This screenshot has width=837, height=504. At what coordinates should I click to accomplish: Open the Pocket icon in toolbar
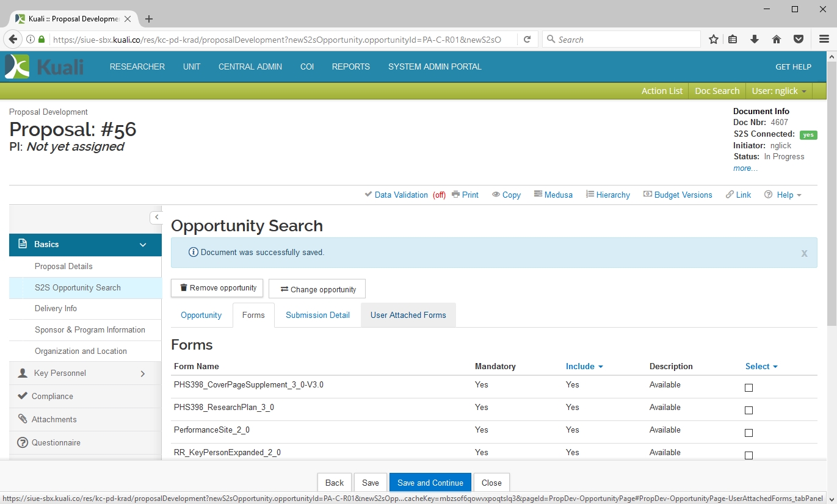click(x=798, y=40)
